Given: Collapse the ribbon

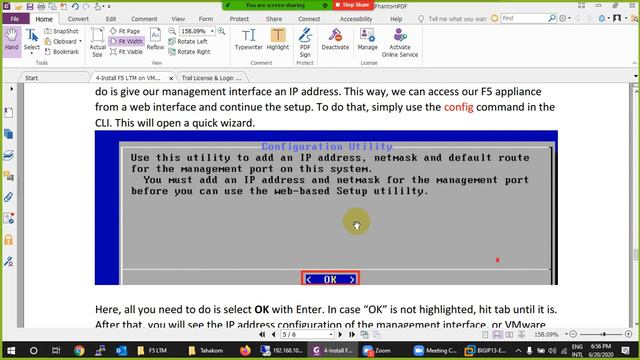Looking at the screenshot, I should click(x=634, y=63).
